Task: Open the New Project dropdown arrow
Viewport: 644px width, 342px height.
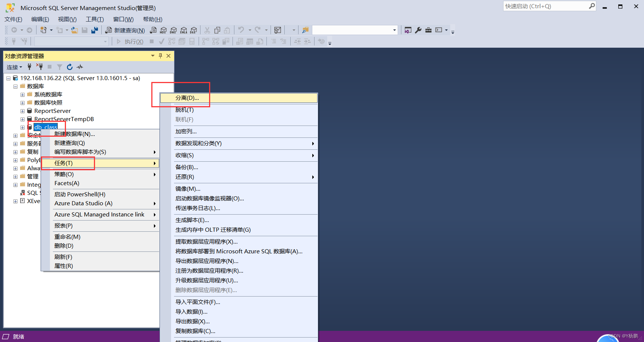Action: coord(51,30)
